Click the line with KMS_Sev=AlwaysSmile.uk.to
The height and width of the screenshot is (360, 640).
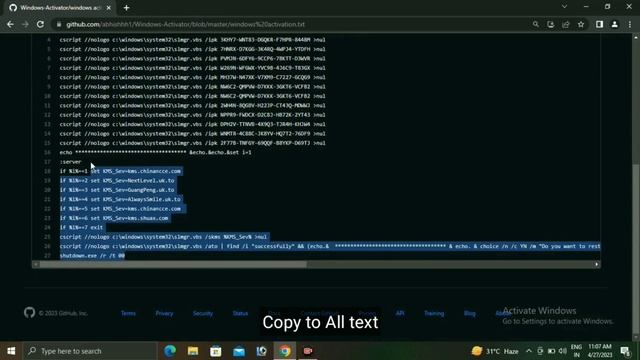point(120,199)
